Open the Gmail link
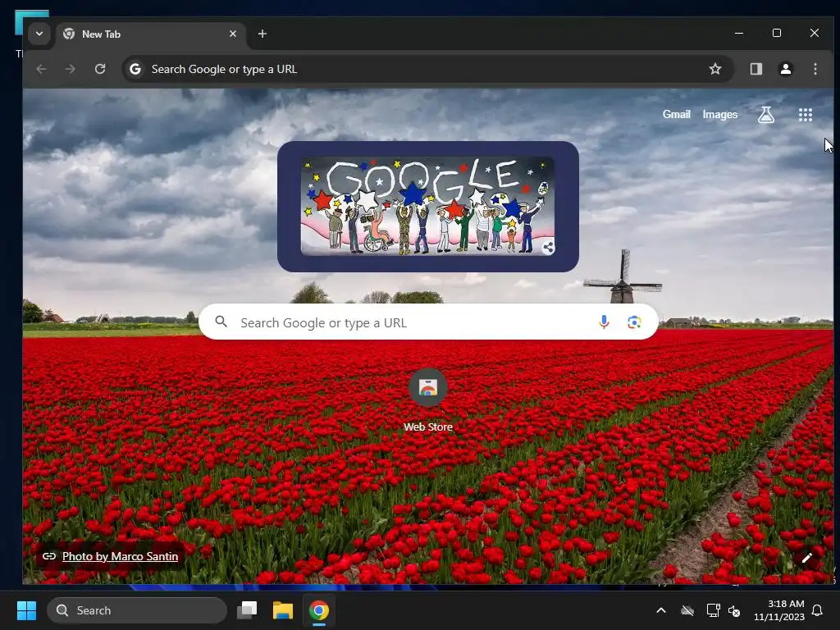Screen dimensions: 840x630 [x=676, y=114]
